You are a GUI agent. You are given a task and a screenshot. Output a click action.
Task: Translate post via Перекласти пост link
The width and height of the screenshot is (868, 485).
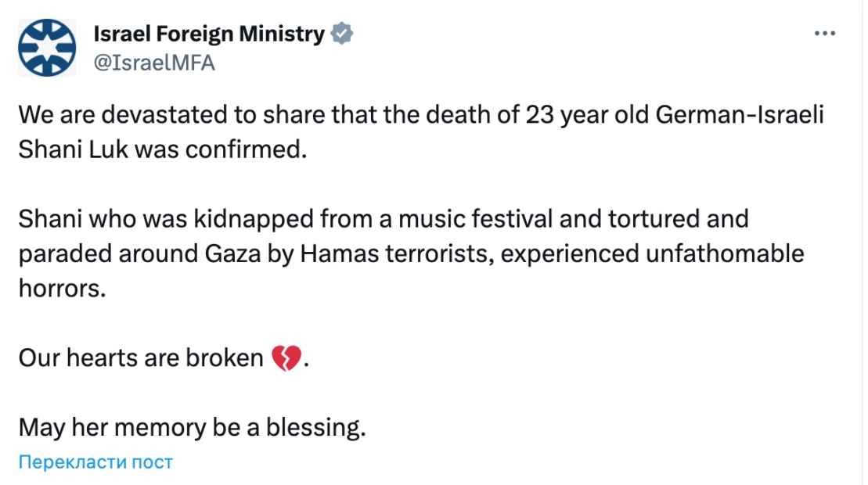pyautogui.click(x=95, y=462)
